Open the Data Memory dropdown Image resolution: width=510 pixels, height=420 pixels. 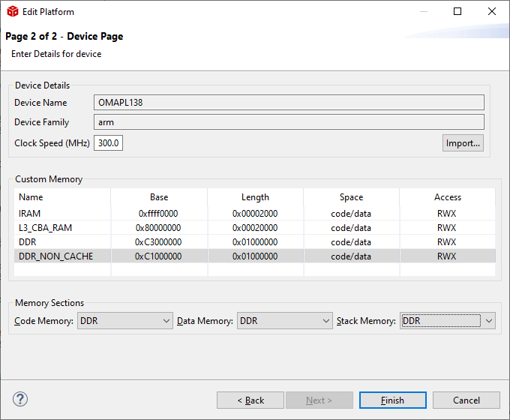pyautogui.click(x=284, y=321)
